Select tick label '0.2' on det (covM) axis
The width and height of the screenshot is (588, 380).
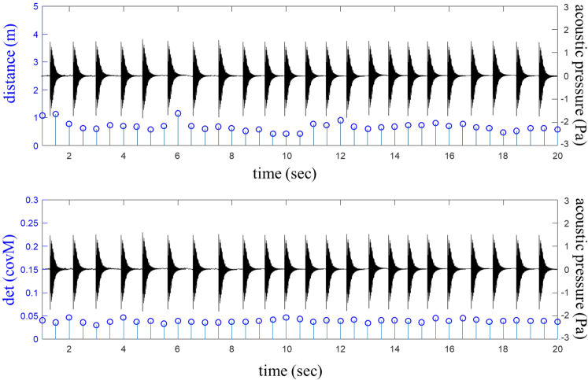tap(31, 246)
